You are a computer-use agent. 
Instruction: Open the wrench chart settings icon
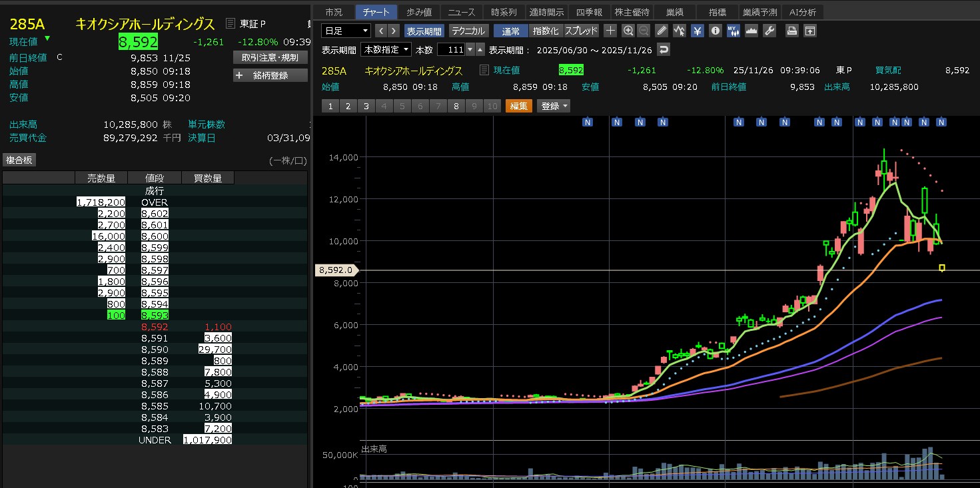click(x=769, y=31)
